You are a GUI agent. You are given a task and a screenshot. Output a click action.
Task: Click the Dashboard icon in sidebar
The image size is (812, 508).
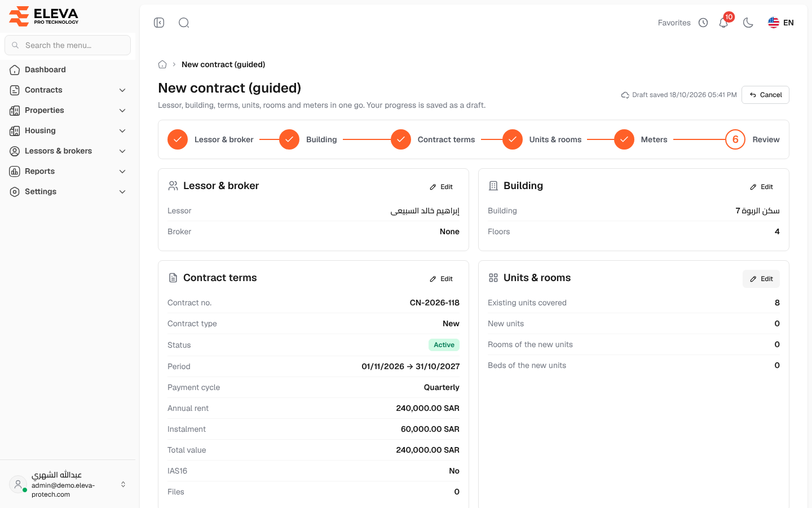tap(15, 70)
